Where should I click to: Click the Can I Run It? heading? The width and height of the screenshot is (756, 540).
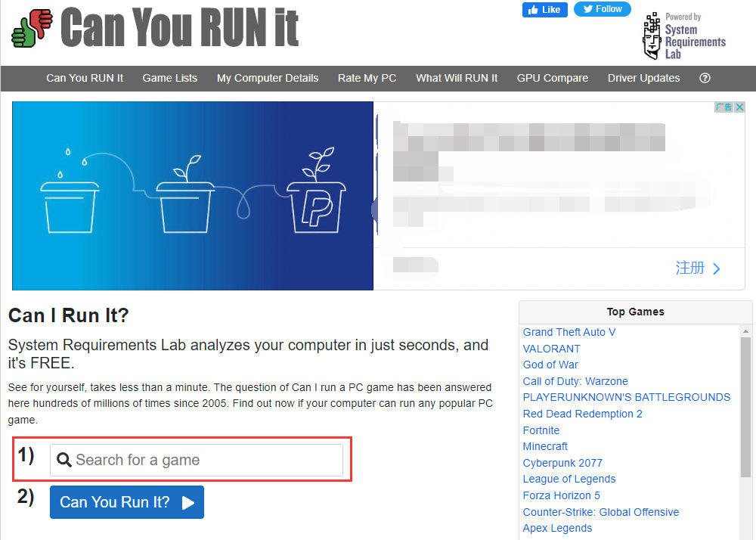69,315
